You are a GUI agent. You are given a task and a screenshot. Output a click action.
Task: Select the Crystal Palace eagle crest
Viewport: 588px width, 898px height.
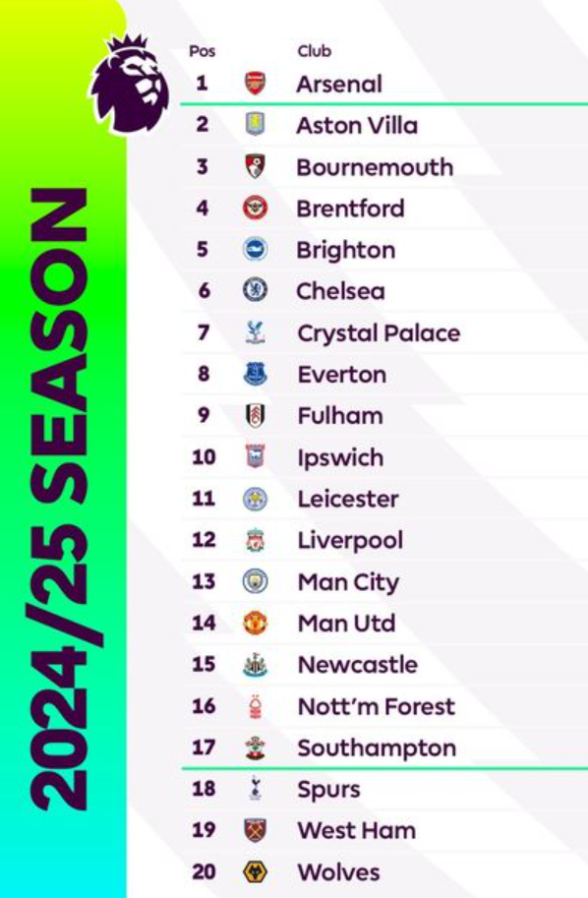tap(255, 332)
